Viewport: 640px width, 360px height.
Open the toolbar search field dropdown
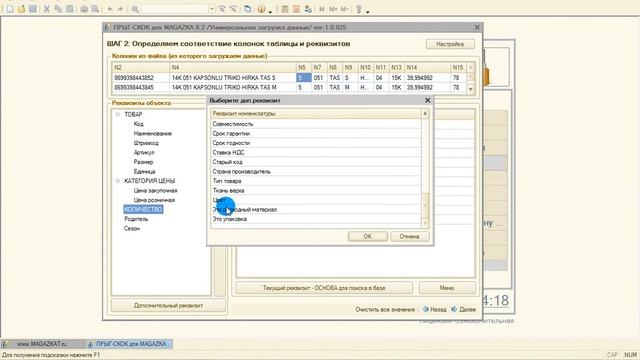[211, 9]
